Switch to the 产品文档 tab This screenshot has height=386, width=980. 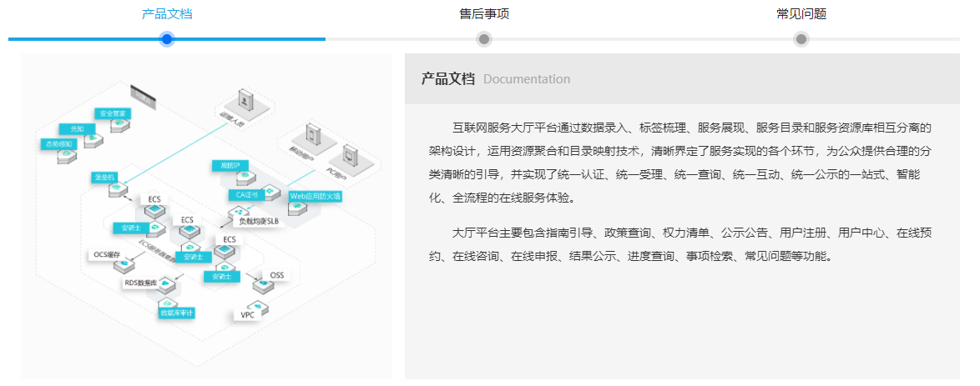tap(167, 14)
